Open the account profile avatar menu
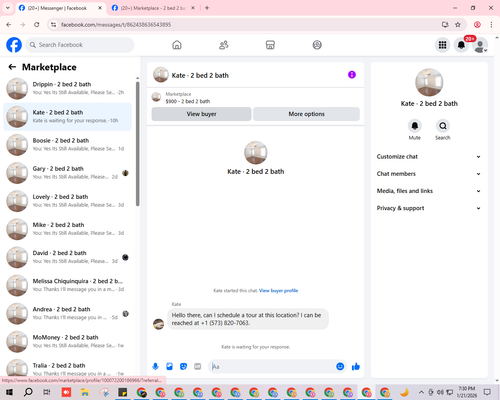Viewport: 500px width, 400px height. 480,45
